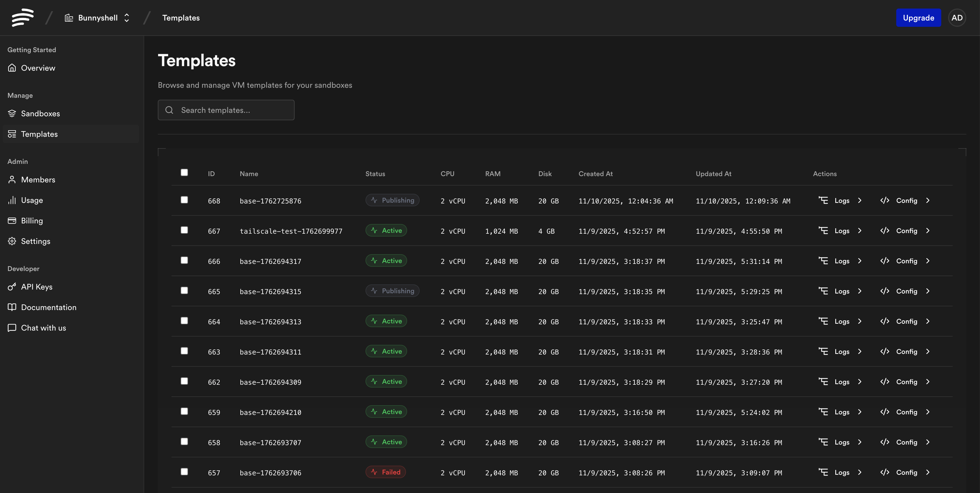Check the box for tailscale-test-1762699977
The height and width of the screenshot is (493, 980).
click(x=184, y=230)
